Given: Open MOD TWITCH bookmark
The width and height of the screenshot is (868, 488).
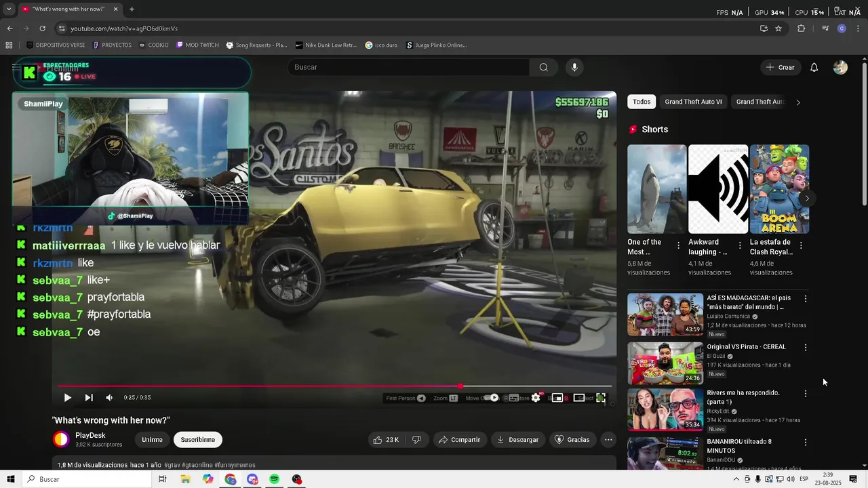Looking at the screenshot, I should point(197,45).
